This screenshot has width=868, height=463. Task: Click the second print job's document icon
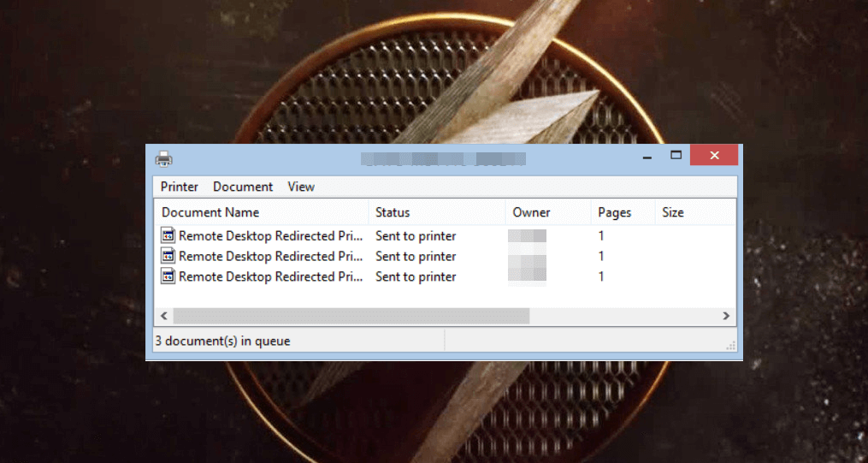pos(168,256)
